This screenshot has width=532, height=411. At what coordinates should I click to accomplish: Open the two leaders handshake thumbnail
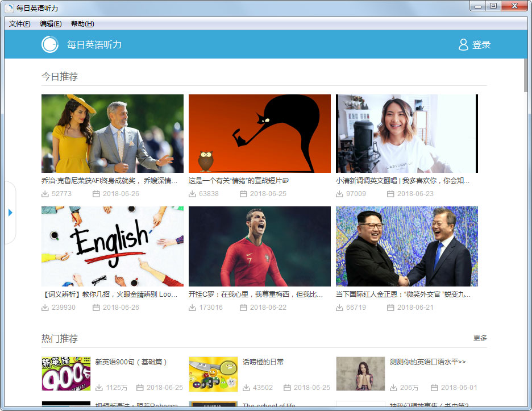(x=407, y=246)
